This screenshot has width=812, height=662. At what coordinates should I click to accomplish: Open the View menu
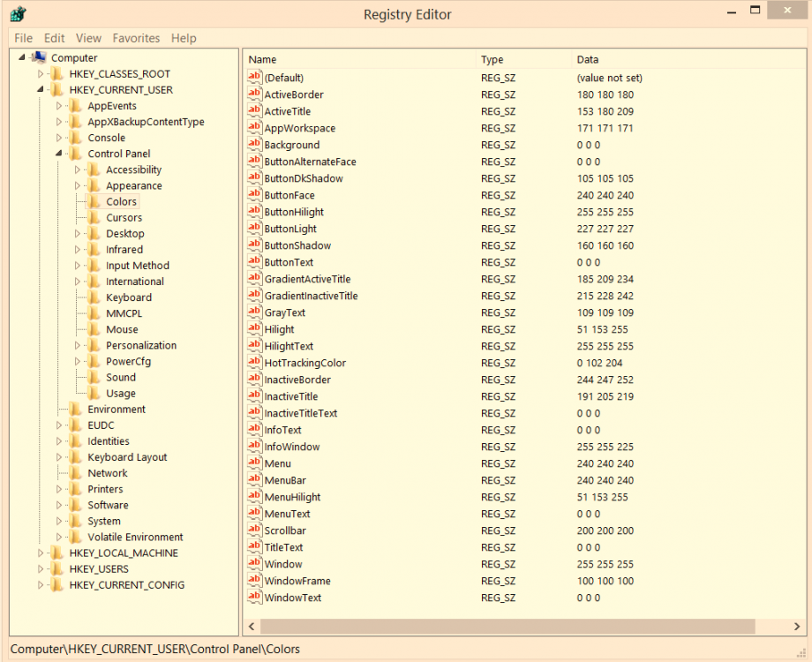(x=88, y=38)
